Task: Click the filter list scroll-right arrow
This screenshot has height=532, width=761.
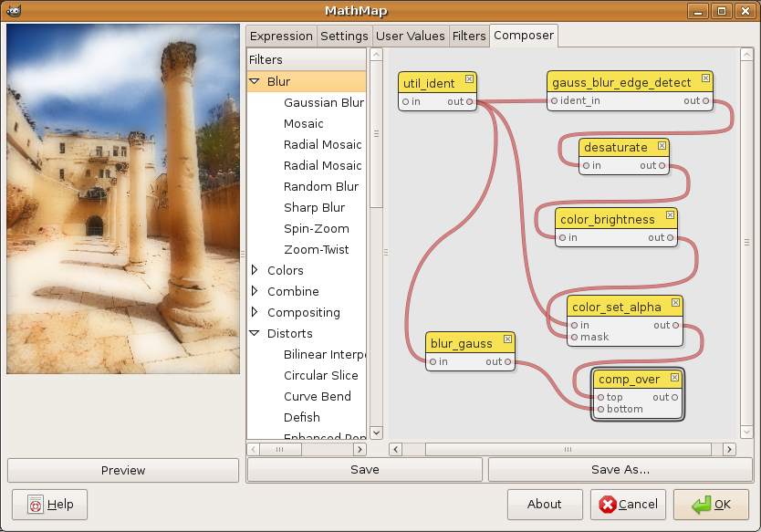Action: point(360,449)
